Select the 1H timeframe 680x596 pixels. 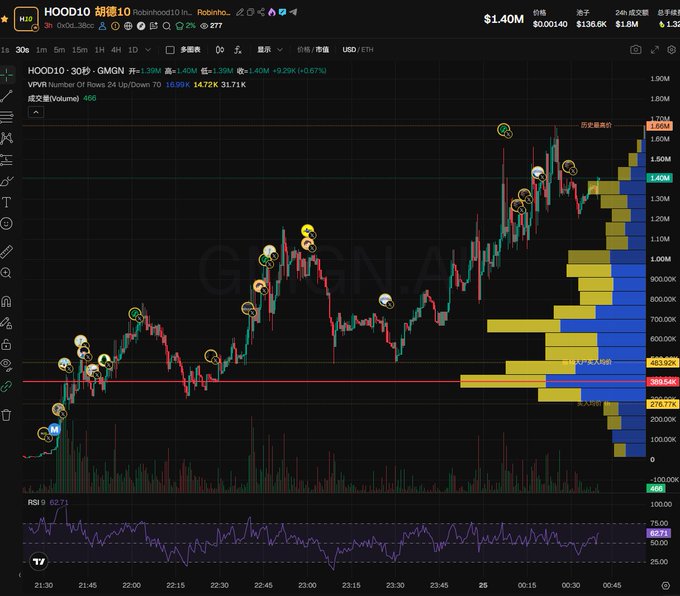pyautogui.click(x=99, y=50)
